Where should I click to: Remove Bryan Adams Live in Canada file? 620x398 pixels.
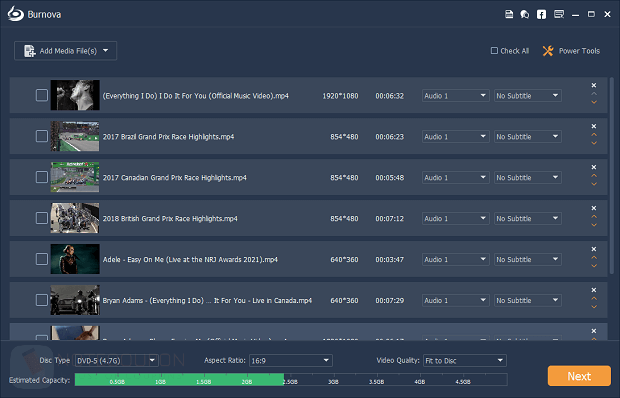(x=594, y=290)
